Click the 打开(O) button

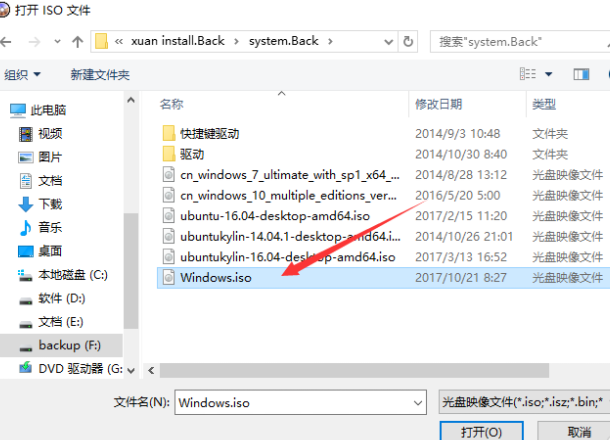click(481, 431)
